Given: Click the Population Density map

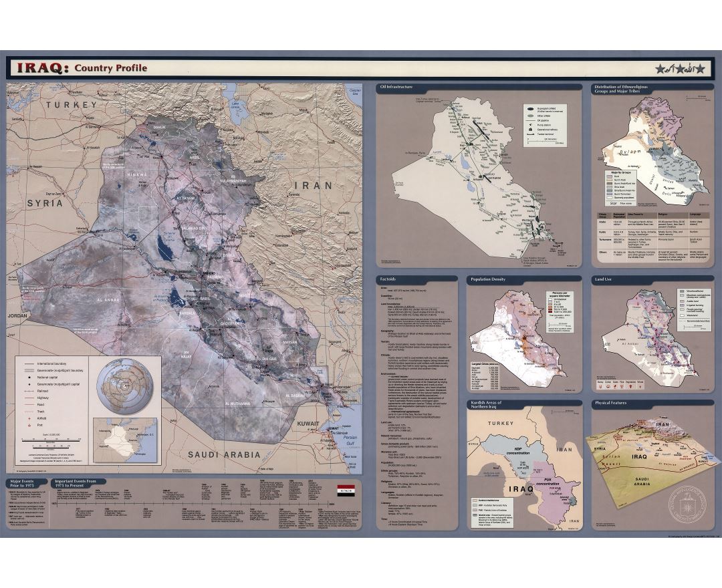Looking at the screenshot, I should pyautogui.click(x=517, y=338).
